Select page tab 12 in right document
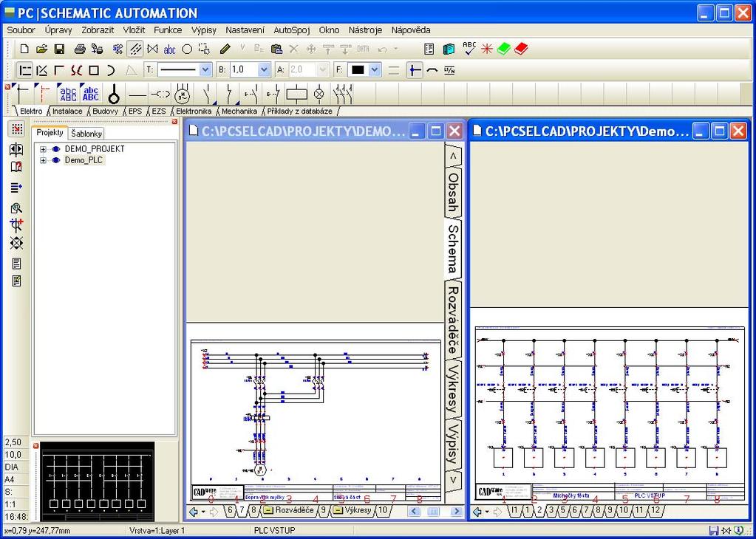756x539 pixels. 654,510
